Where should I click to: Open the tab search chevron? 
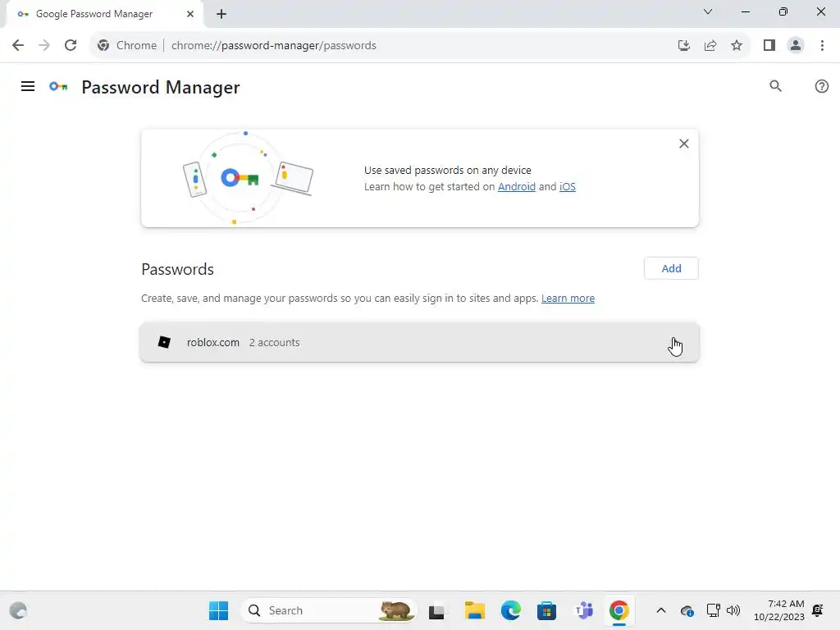point(708,11)
